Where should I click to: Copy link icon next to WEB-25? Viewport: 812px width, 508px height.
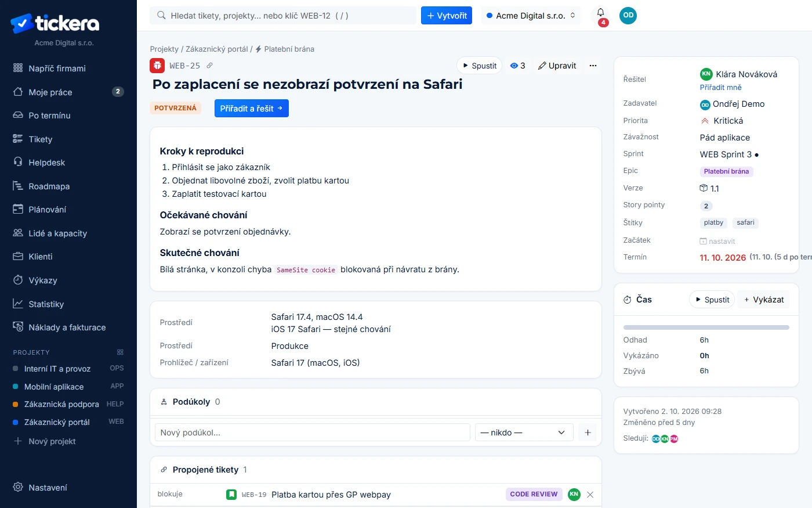pos(209,66)
